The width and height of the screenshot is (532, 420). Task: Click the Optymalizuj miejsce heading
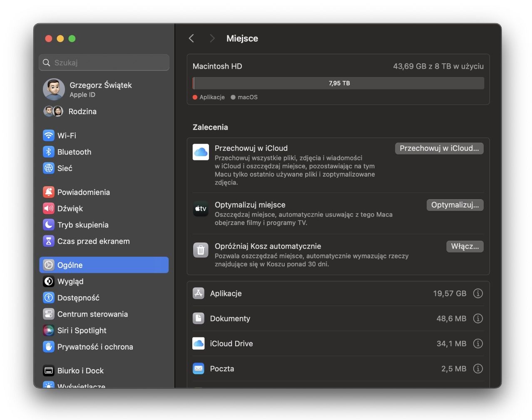tap(250, 205)
